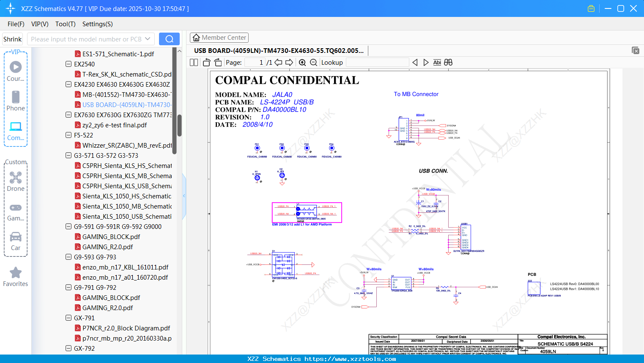Rotate the page counterclockwise

coord(207,63)
